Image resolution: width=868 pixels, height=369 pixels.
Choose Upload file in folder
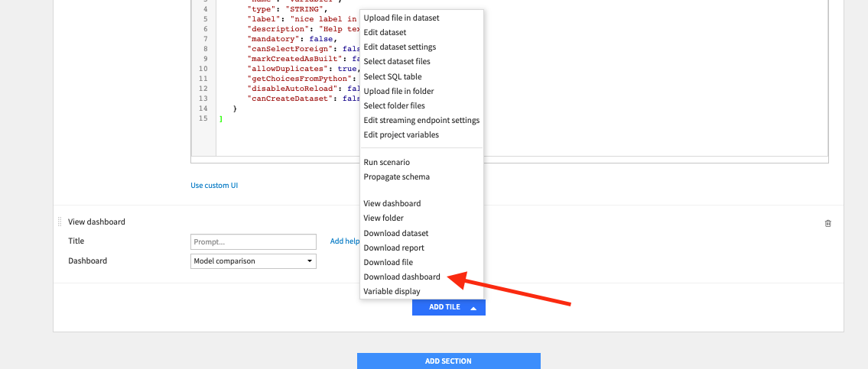pos(398,91)
